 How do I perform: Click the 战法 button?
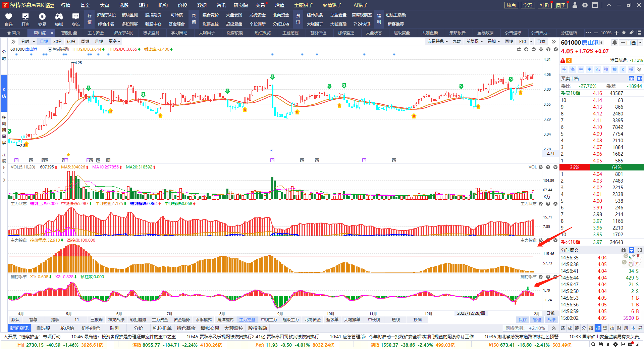click(x=551, y=320)
